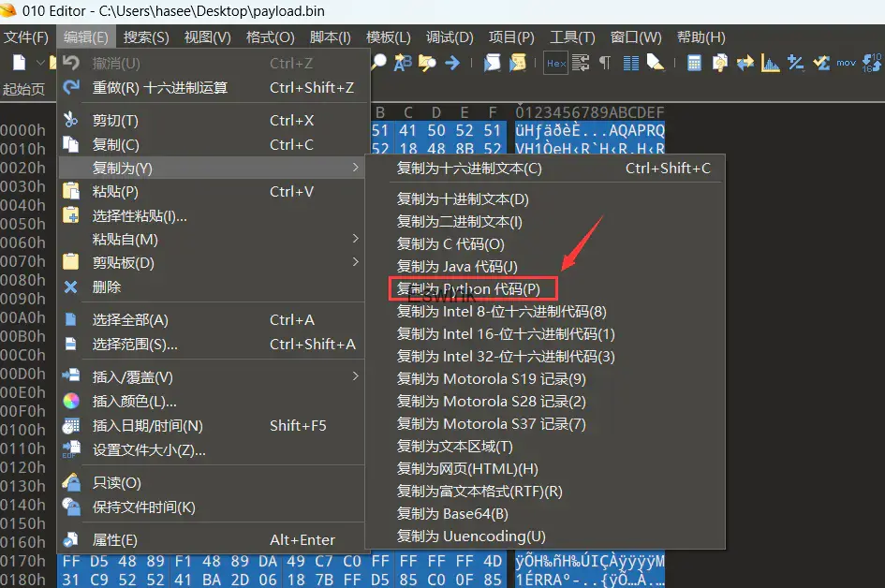The image size is (885, 588).
Task: Expand the 粘贴自(M) submenu
Action: [x=125, y=240]
